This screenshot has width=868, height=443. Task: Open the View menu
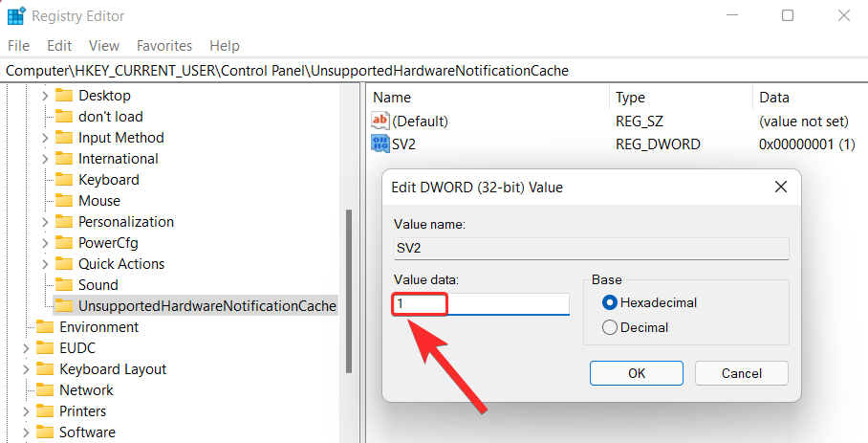click(x=104, y=45)
